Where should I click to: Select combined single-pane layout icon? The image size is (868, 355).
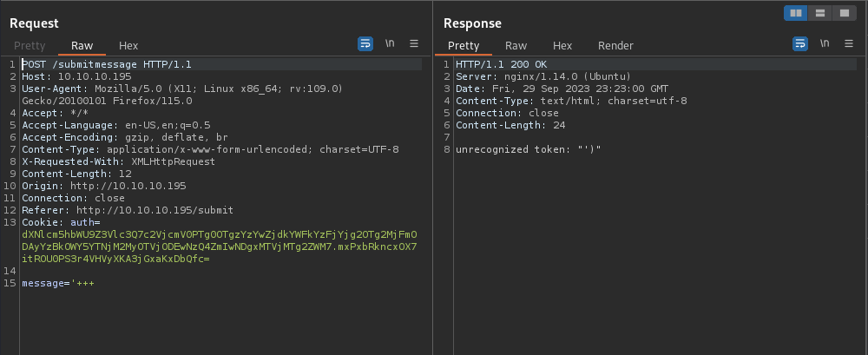point(845,13)
